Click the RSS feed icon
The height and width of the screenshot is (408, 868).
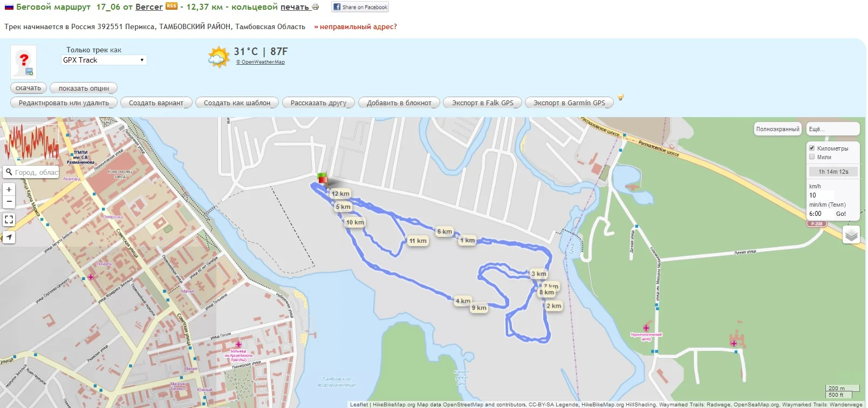coord(172,6)
